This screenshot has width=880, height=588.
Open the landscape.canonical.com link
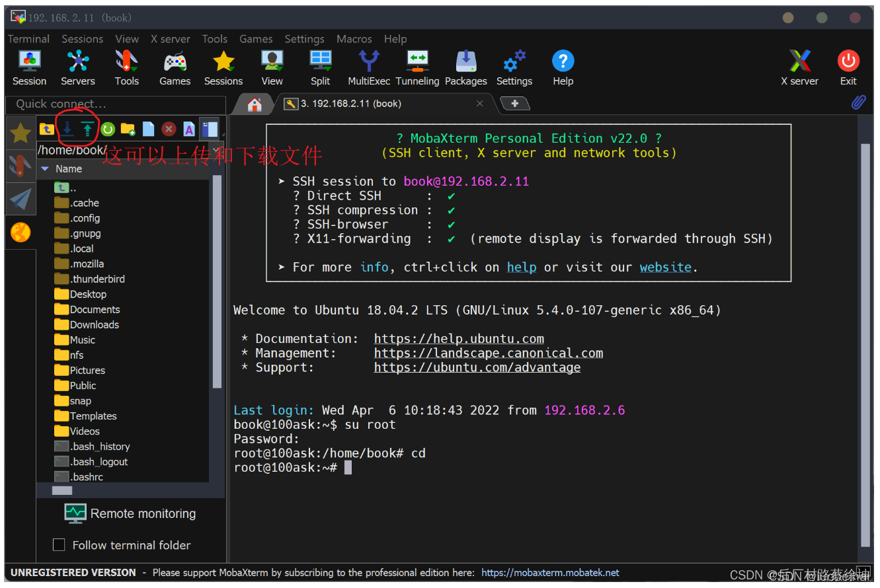click(489, 353)
